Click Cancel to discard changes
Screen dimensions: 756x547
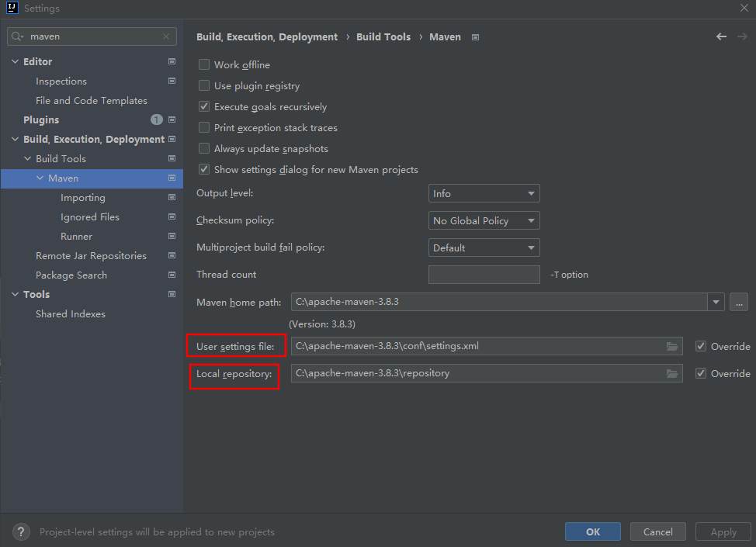tap(658, 531)
